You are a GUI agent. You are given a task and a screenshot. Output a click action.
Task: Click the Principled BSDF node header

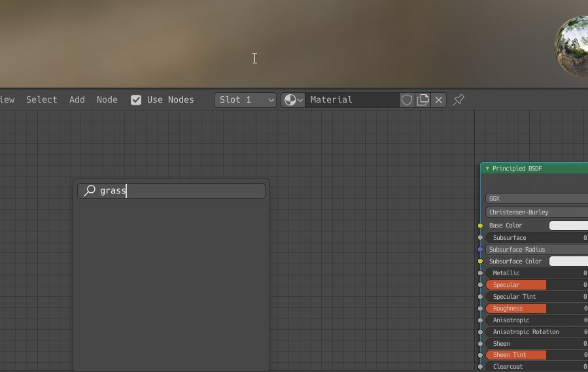coord(534,169)
